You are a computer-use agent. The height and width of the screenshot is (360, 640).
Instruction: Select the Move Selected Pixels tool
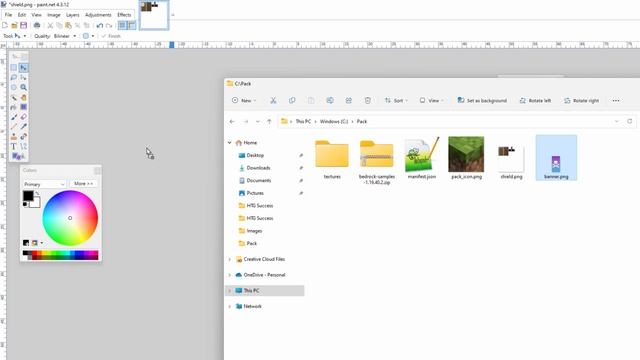23,68
